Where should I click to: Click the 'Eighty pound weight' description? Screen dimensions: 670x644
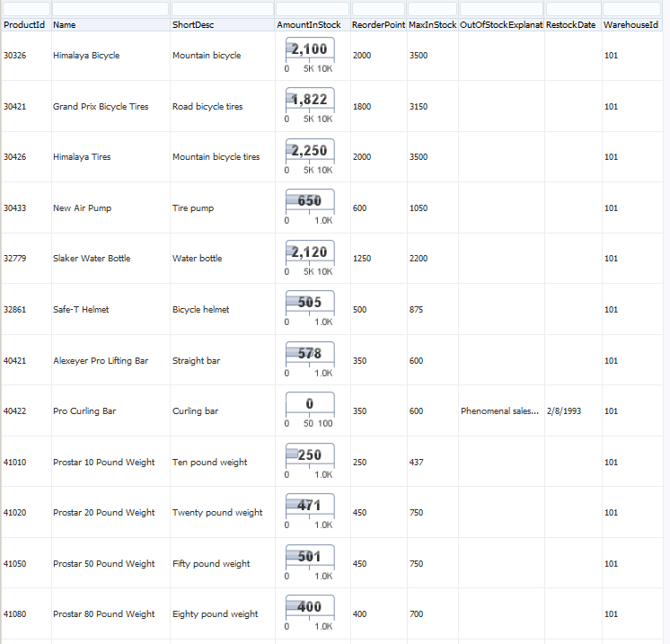point(215,614)
